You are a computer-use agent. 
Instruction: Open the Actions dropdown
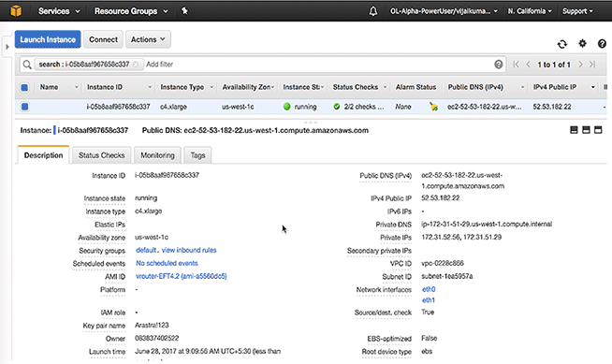[148, 39]
